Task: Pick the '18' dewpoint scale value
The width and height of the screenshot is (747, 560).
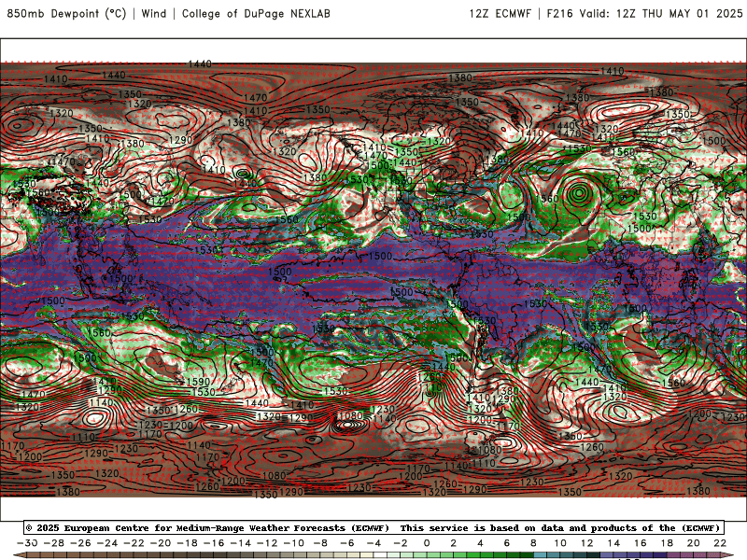Action: click(667, 543)
